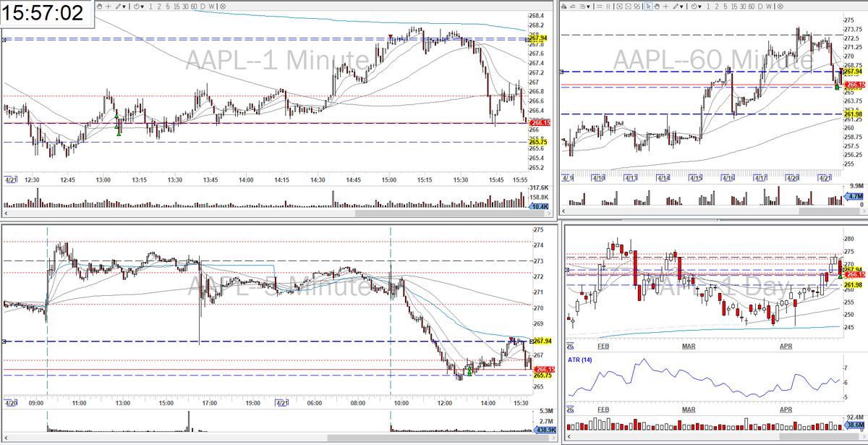This screenshot has width=868, height=445.
Task: Expand the clock dropdown arrow in the 60-minute chart toolbar
Action: tap(699, 7)
